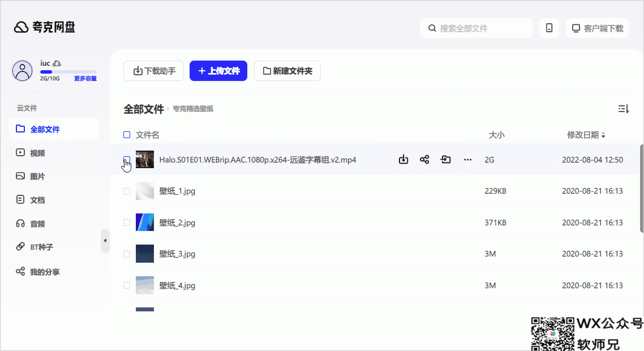This screenshot has height=351, width=644.
Task: Check the 壁纸_1.jpg checkbox
Action: (127, 191)
